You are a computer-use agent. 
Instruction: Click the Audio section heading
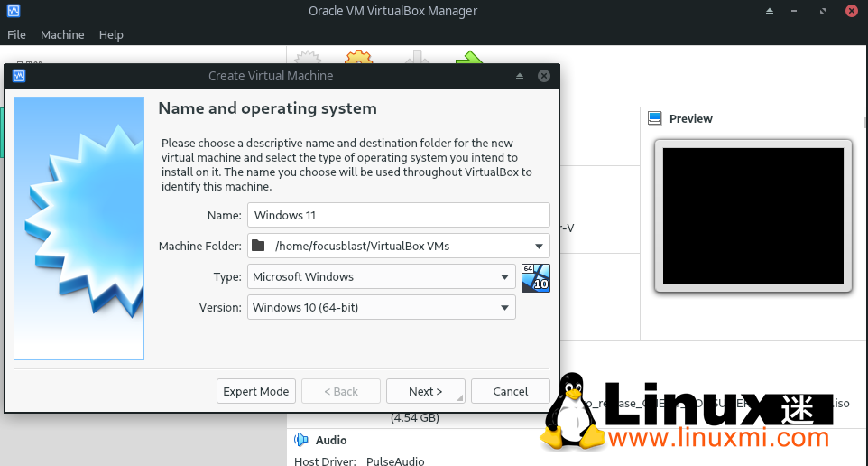click(331, 440)
